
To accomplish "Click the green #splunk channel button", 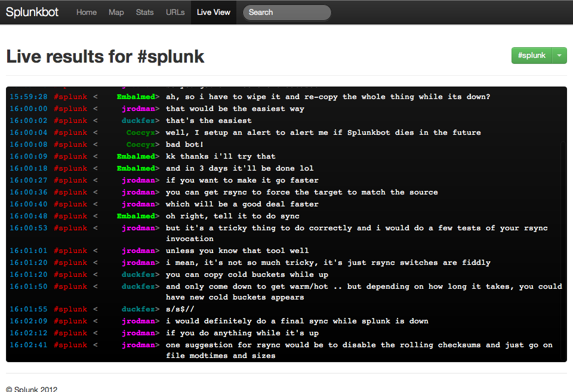I will point(532,55).
